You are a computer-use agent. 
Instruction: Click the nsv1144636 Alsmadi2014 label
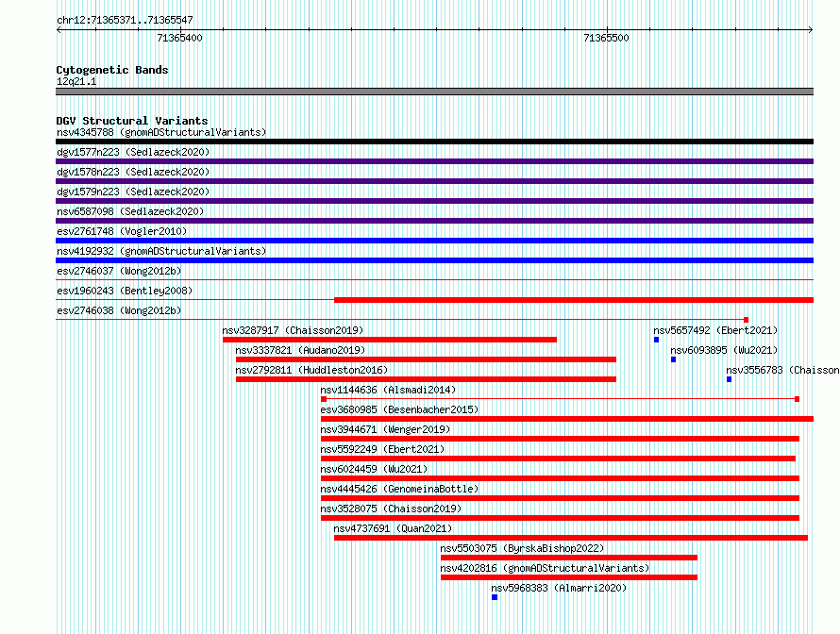point(388,390)
